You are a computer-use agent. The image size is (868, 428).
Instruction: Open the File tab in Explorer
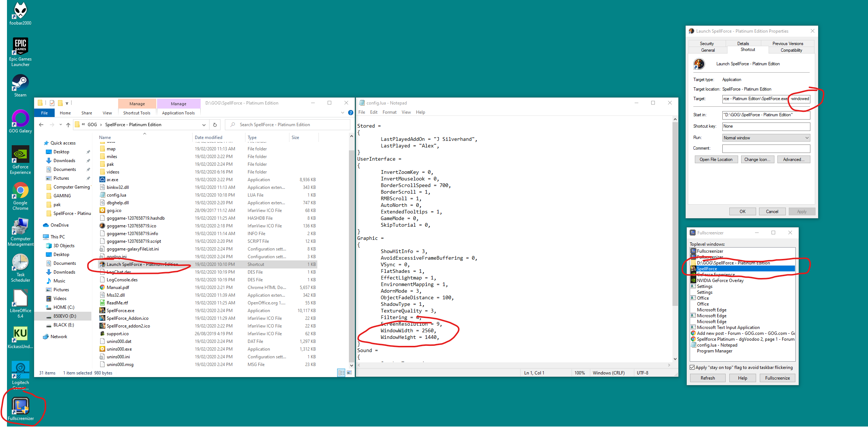coord(44,113)
